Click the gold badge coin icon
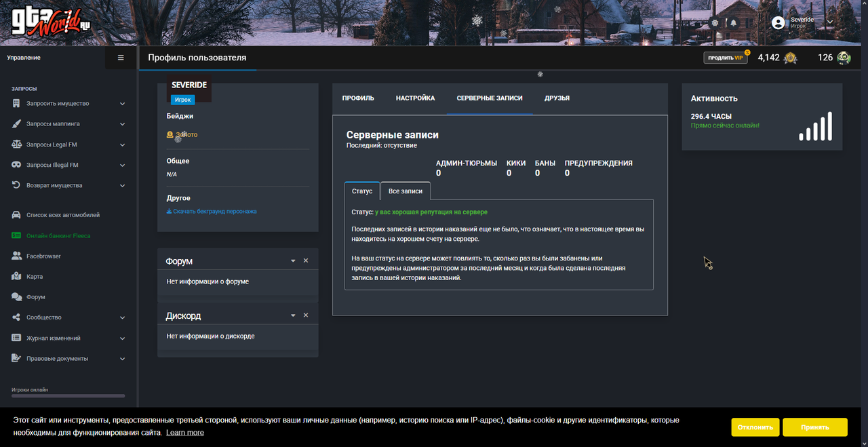This screenshot has width=868, height=447. 790,58
